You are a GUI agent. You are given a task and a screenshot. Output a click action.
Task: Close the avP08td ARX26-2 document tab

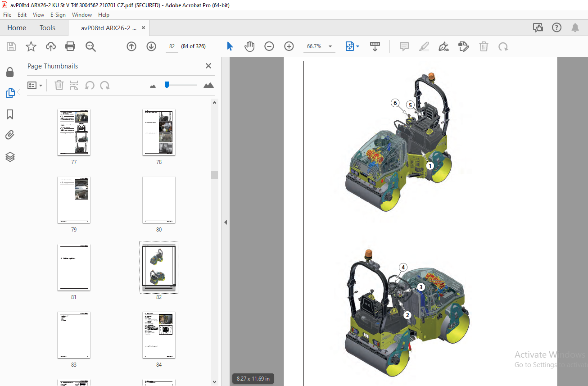144,28
